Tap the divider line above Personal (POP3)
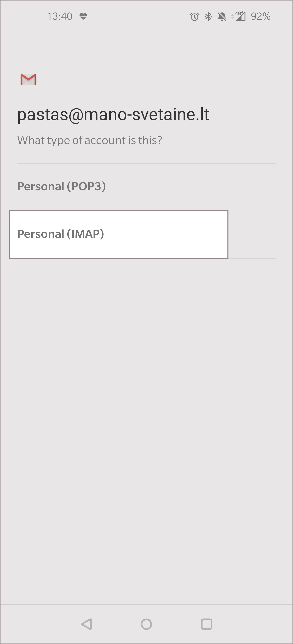 (146, 163)
